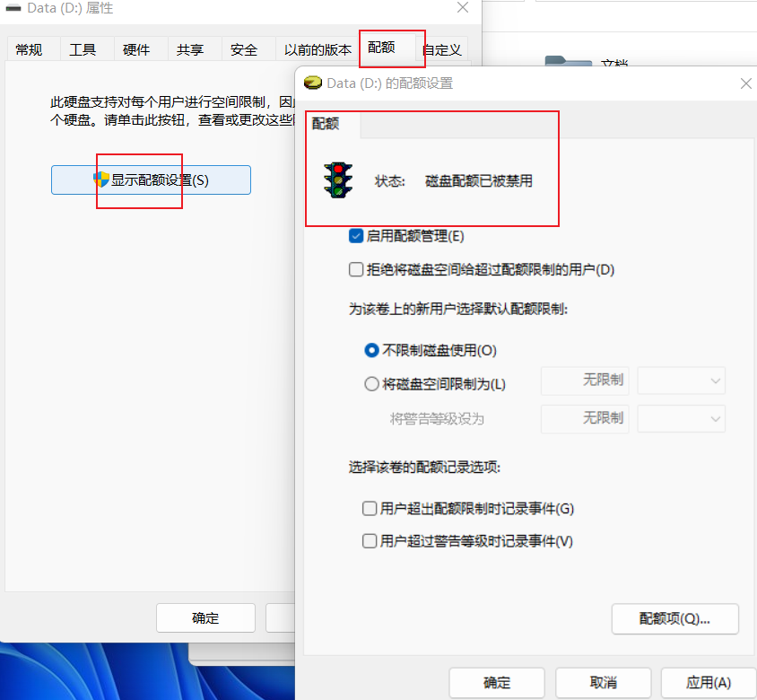Enable 用户超过警告等级时记录事件(V) checkbox
757x700 pixels.
coord(370,540)
